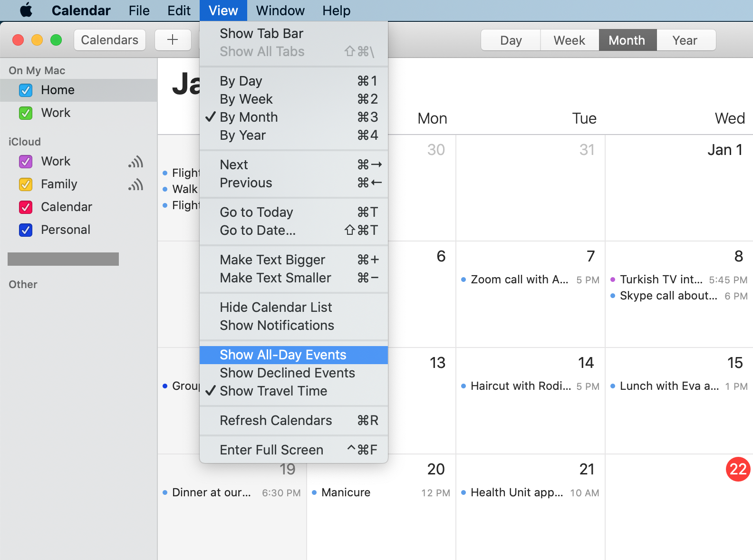753x560 pixels.
Task: Toggle Show Travel Time option
Action: (294, 391)
